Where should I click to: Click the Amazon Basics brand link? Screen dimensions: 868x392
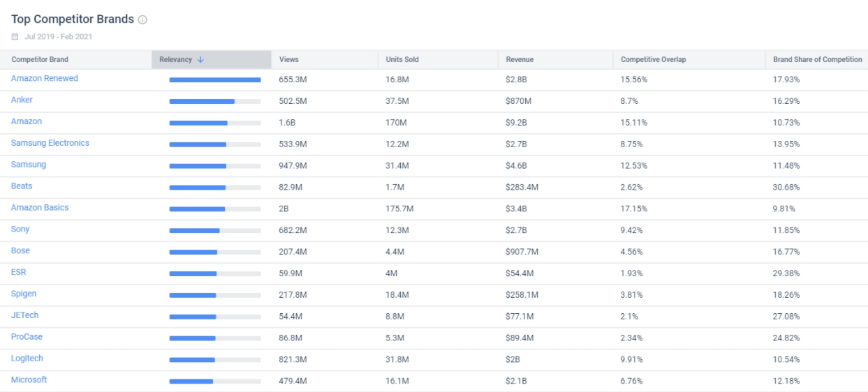tap(40, 208)
